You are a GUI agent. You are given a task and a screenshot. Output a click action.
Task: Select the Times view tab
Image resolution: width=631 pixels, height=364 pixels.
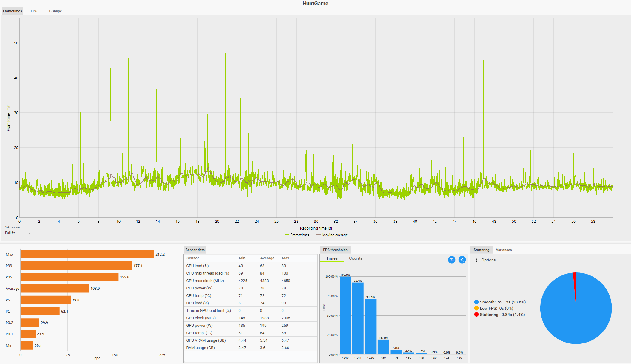click(x=332, y=258)
